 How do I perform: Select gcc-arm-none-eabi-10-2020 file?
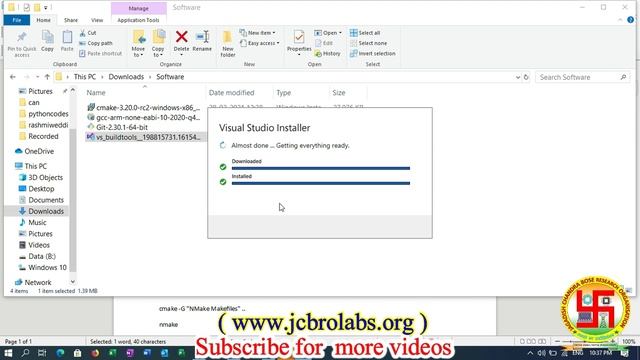144,118
